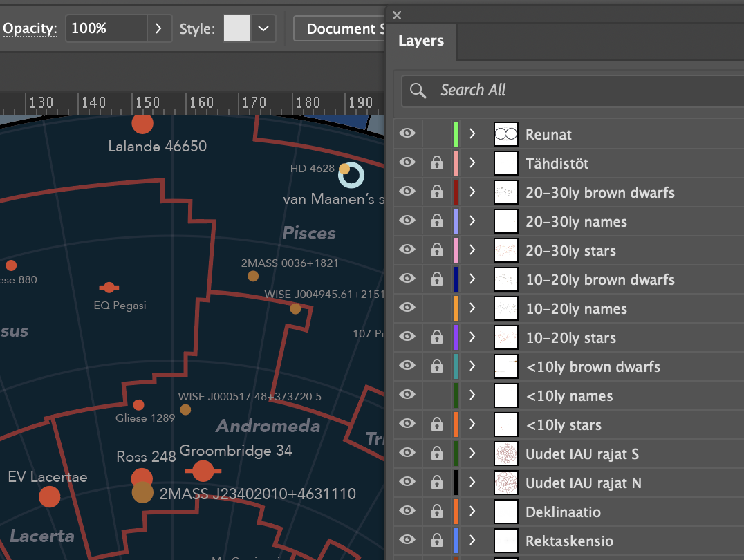Expand the Reunat layer
Viewport: 744px width, 560px height.
(472, 134)
